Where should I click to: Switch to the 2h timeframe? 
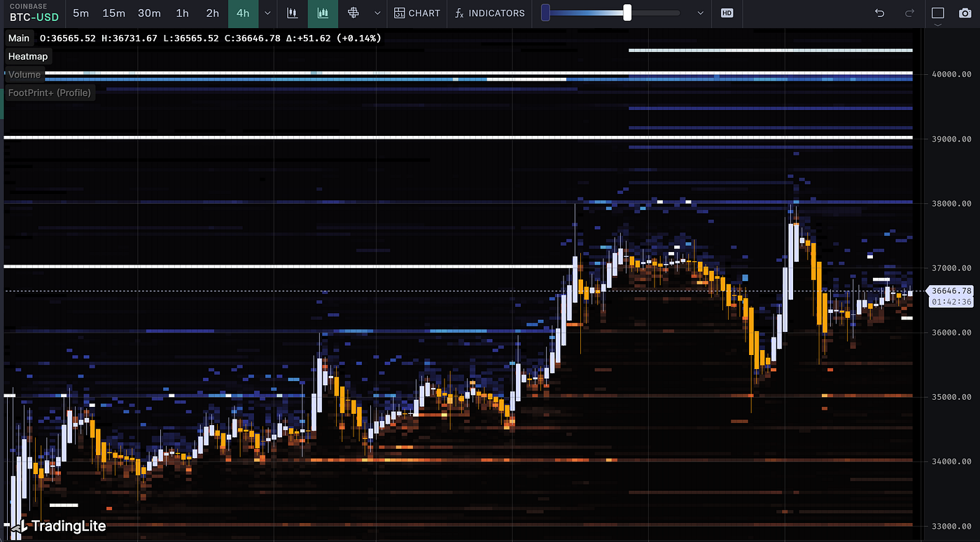tap(212, 13)
